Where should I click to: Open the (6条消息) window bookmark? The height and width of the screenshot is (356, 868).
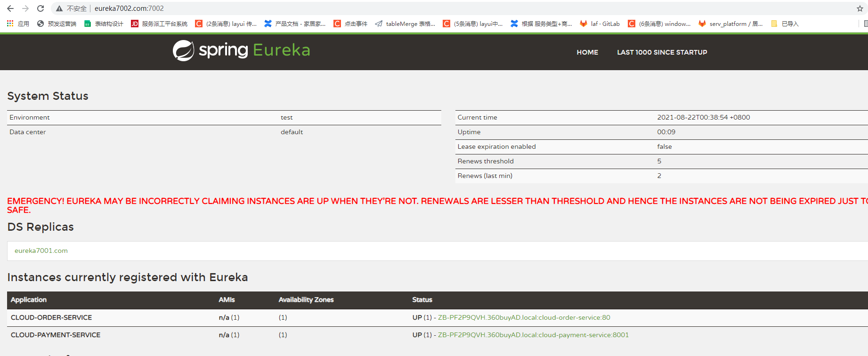point(659,24)
